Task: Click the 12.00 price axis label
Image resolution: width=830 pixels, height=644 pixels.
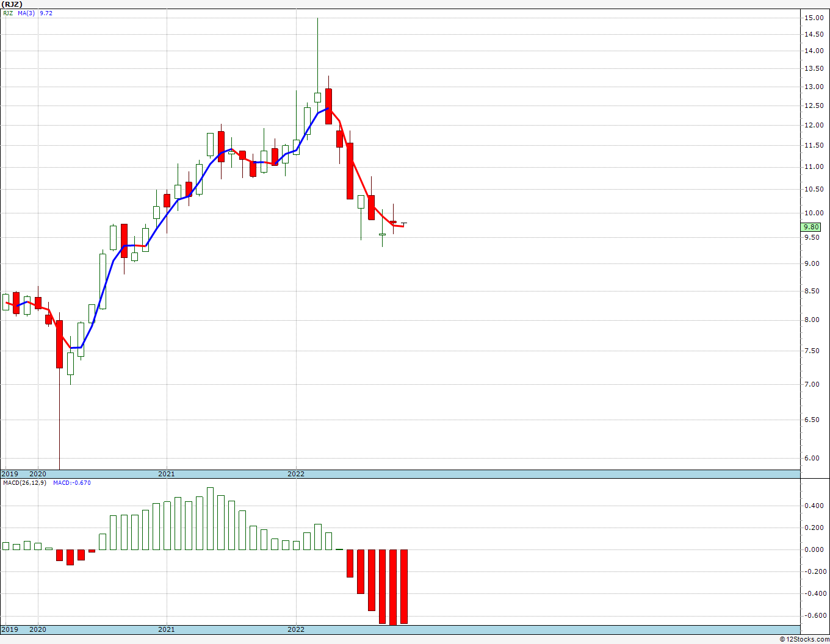Action: (813, 125)
